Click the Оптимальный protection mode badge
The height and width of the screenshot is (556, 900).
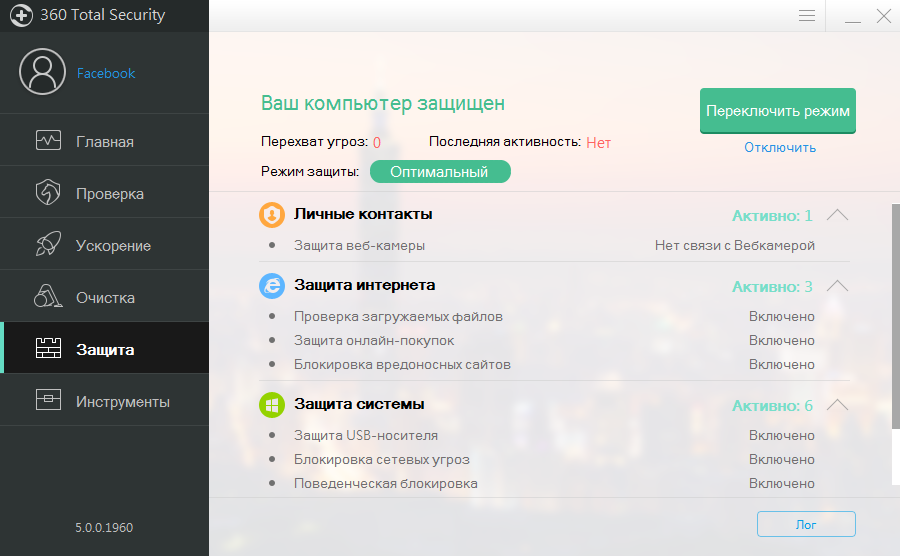tap(440, 172)
